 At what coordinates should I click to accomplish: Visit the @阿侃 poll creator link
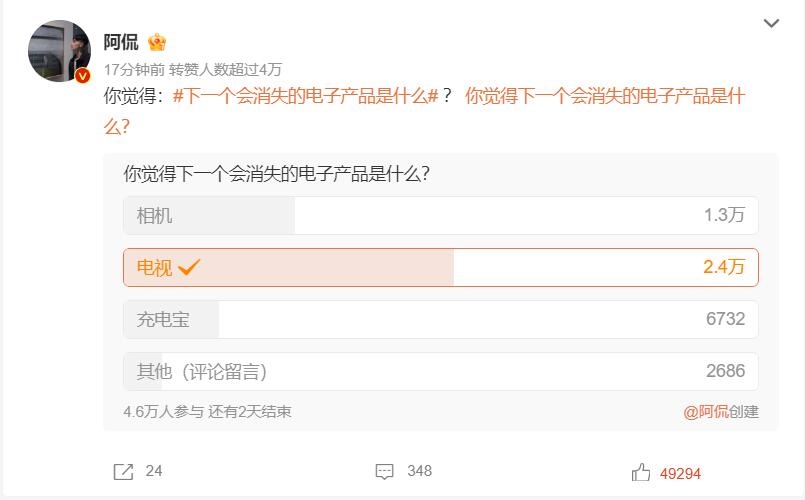706,411
